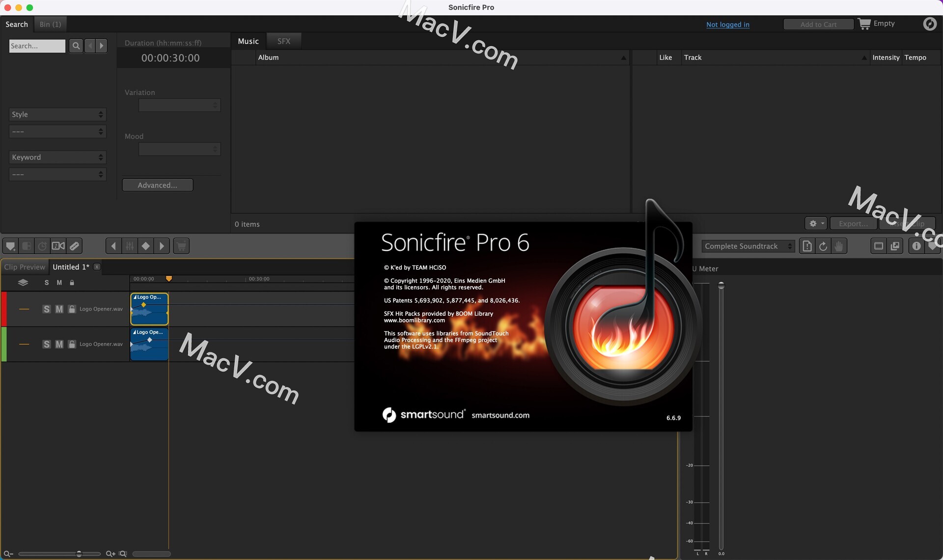Select the hand tool icon
The height and width of the screenshot is (560, 943).
point(839,246)
